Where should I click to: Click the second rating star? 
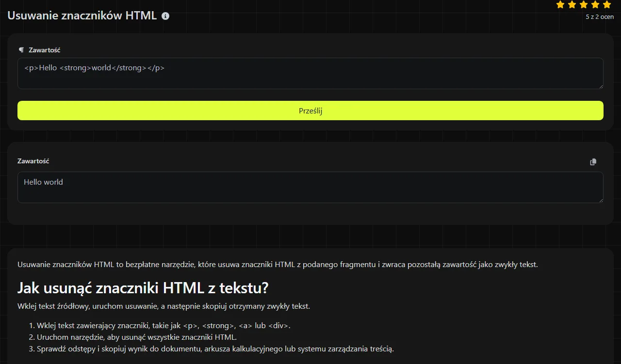pos(572,4)
